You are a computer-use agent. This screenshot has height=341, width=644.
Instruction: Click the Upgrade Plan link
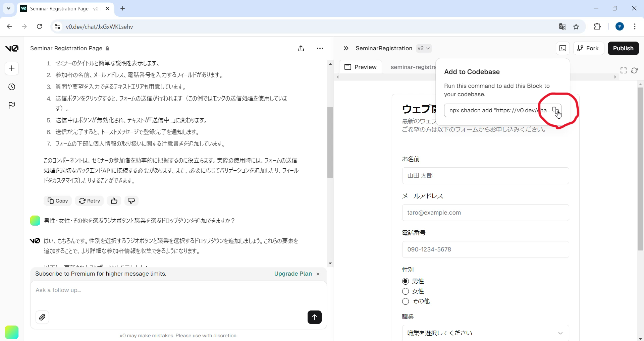(293, 274)
